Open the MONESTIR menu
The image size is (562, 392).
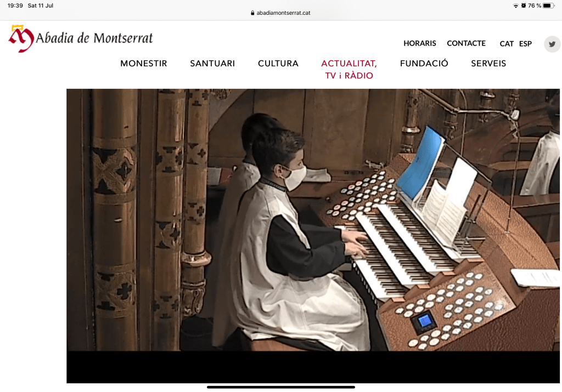[143, 64]
